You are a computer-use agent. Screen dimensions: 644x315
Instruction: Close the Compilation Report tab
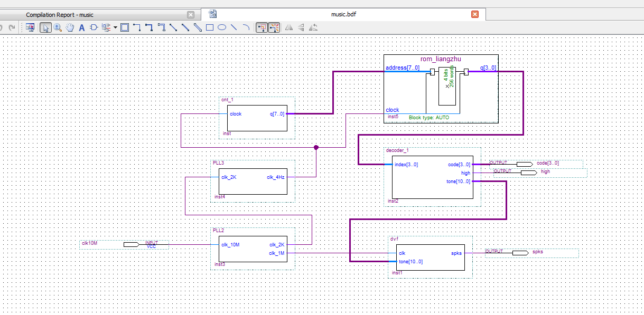pyautogui.click(x=191, y=15)
